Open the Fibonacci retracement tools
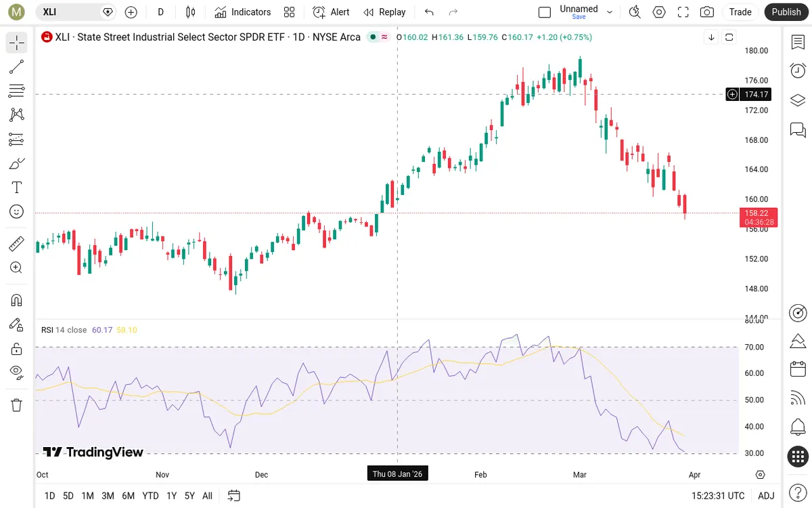This screenshot has width=812, height=508. click(x=17, y=91)
